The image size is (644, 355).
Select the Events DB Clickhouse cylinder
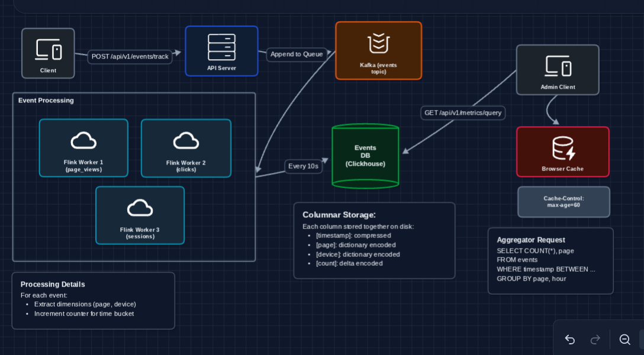[x=365, y=156]
